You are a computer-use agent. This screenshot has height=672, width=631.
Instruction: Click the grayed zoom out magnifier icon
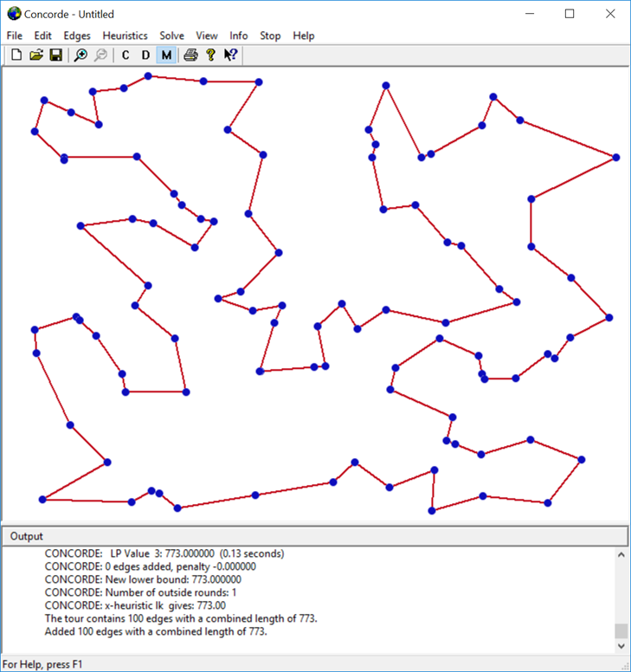(x=100, y=55)
